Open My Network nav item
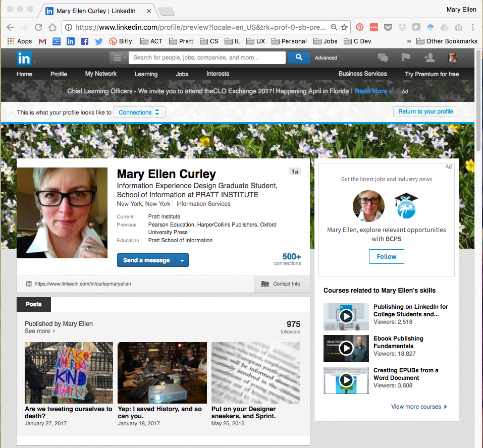 [101, 74]
